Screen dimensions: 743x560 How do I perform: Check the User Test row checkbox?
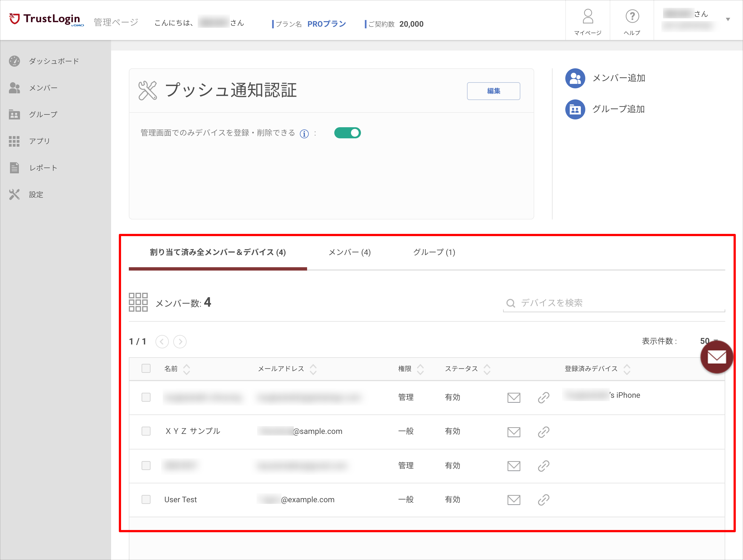(146, 499)
